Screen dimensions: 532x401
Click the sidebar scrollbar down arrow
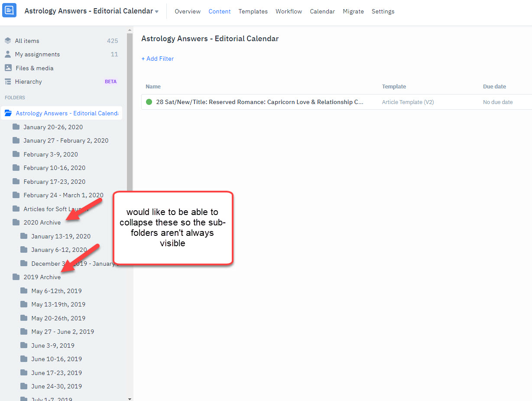click(130, 398)
